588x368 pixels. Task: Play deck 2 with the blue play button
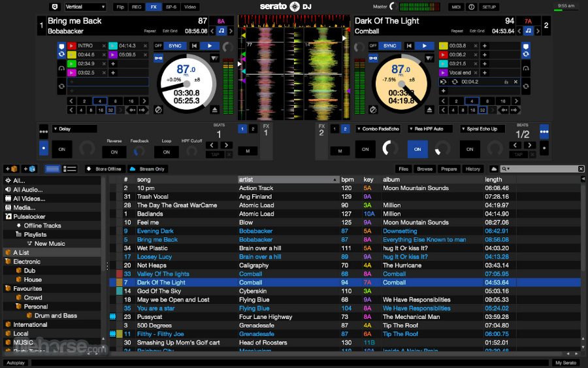click(x=425, y=46)
